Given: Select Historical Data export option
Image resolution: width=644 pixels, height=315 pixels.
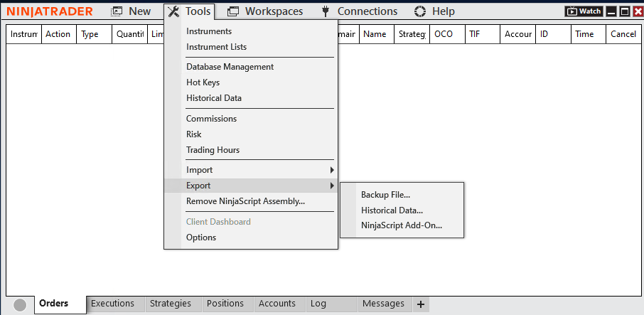Looking at the screenshot, I should [x=392, y=210].
